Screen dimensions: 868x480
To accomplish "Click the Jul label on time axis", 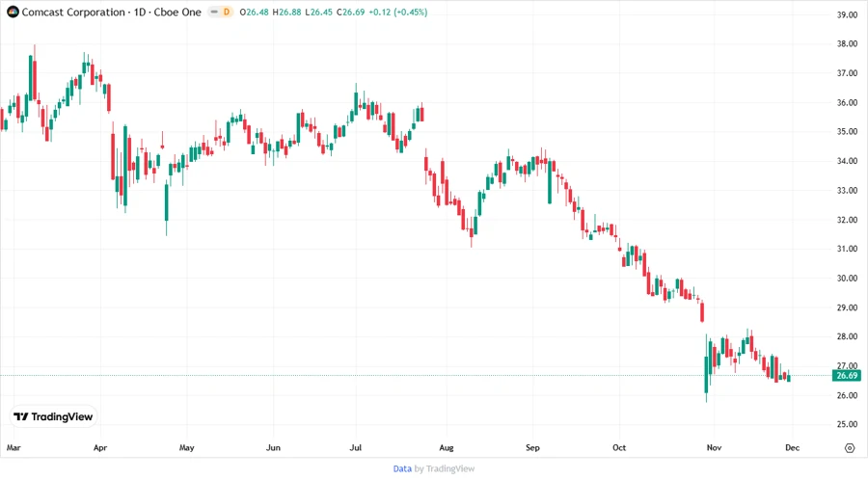I will click(355, 447).
